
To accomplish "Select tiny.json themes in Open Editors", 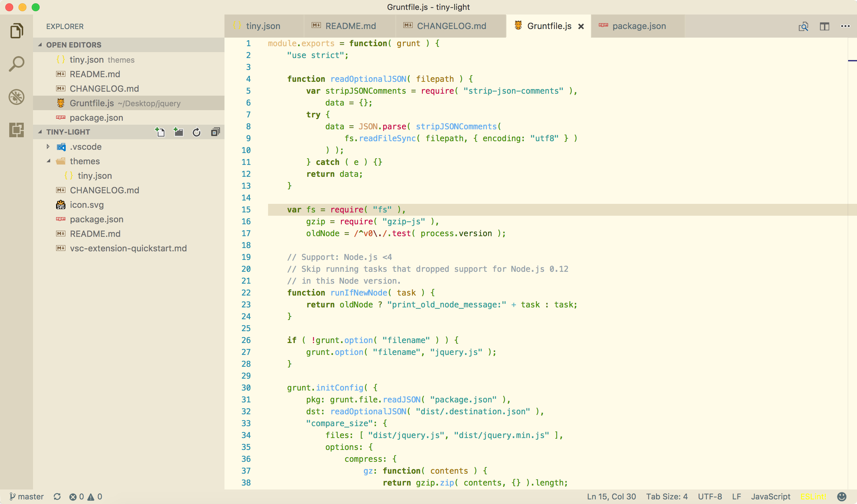I will [x=128, y=59].
